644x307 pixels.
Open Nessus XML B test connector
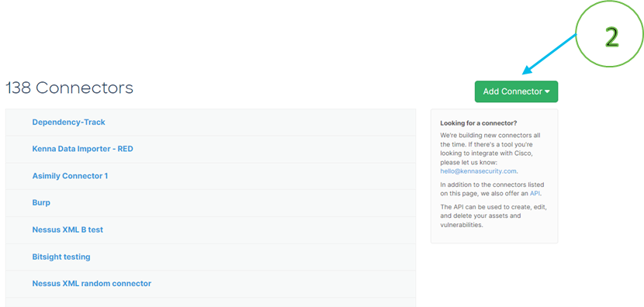pos(68,229)
